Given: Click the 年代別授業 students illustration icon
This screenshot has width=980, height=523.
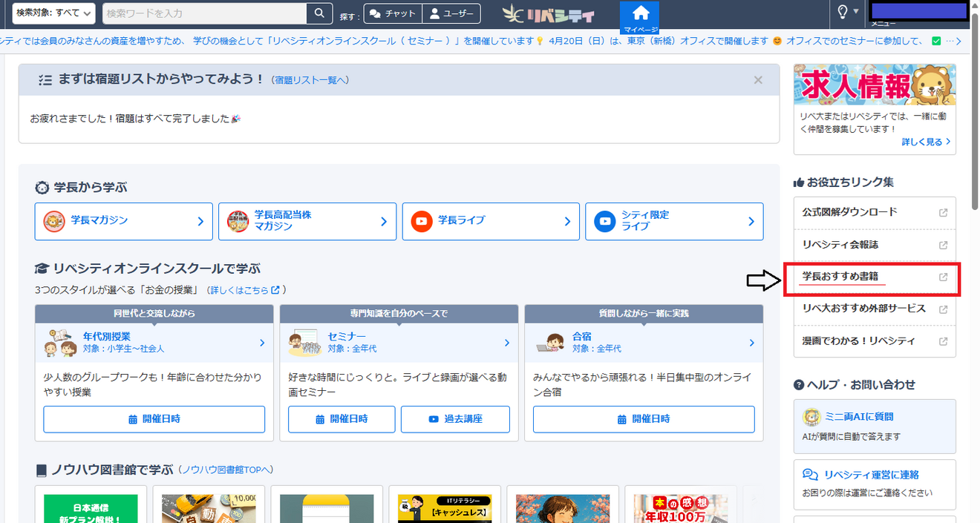Looking at the screenshot, I should pos(59,343).
